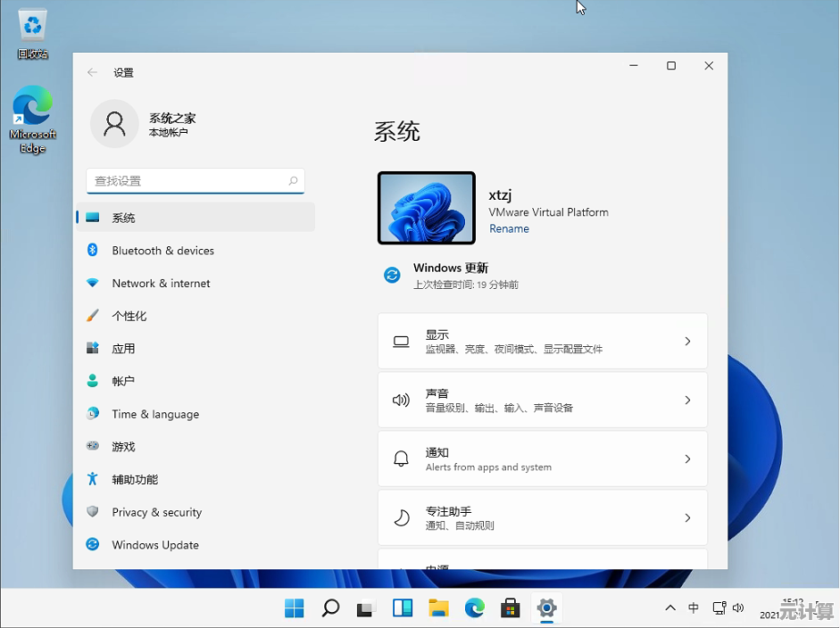
Task: Expand the 通知 settings card chevron
Action: [x=686, y=459]
